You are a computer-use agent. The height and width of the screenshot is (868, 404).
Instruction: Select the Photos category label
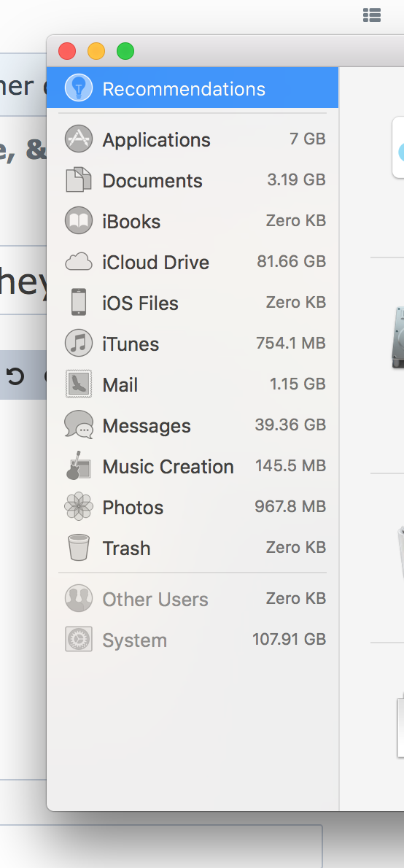[x=133, y=508]
